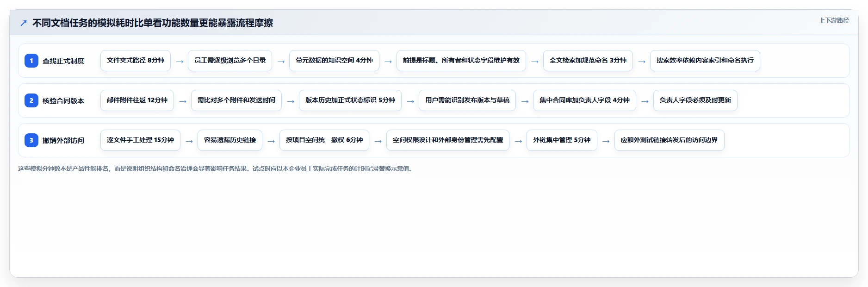This screenshot has width=868, height=287.
Task: Open the box 按项目空间统一撤权 6分钟
Action: [x=324, y=140]
